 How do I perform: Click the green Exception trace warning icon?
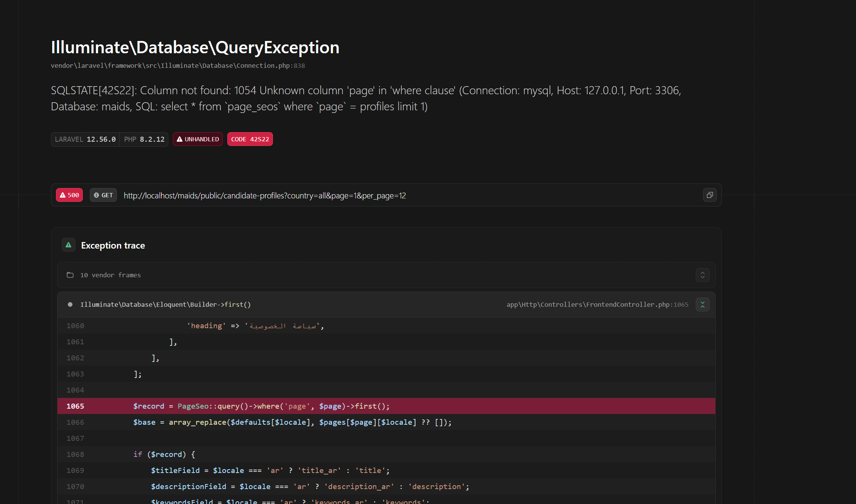click(x=69, y=245)
